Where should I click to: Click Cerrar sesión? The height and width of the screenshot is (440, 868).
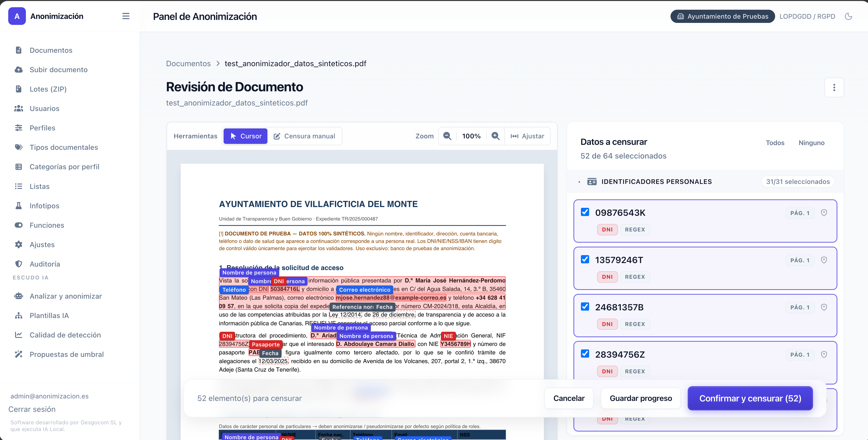tap(32, 409)
